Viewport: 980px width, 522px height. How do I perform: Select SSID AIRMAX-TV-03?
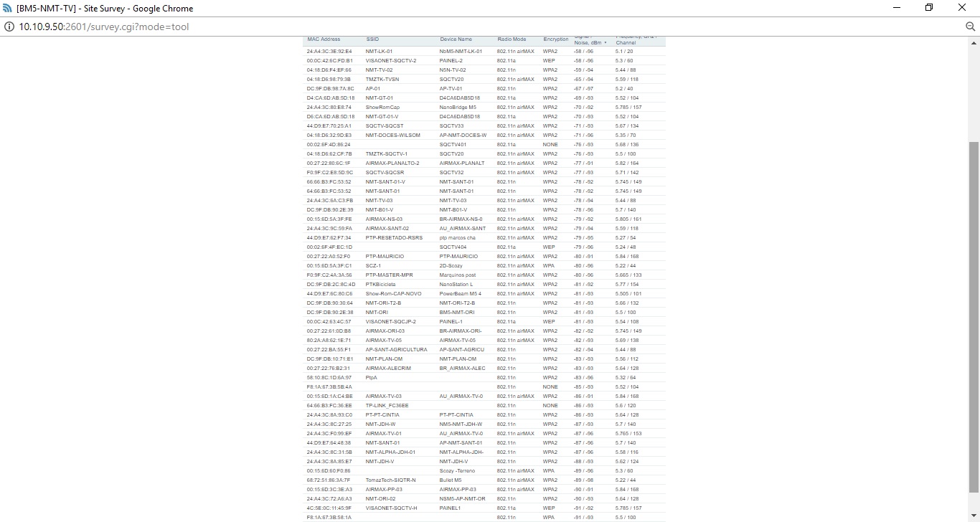pos(383,397)
